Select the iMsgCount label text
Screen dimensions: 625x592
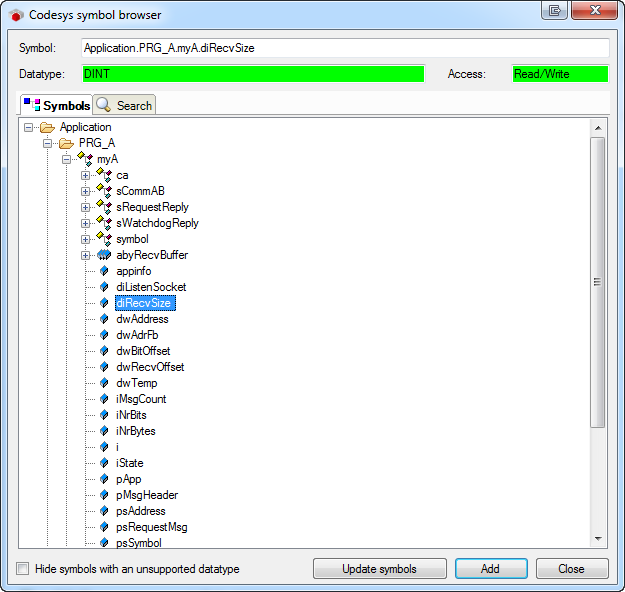point(141,399)
